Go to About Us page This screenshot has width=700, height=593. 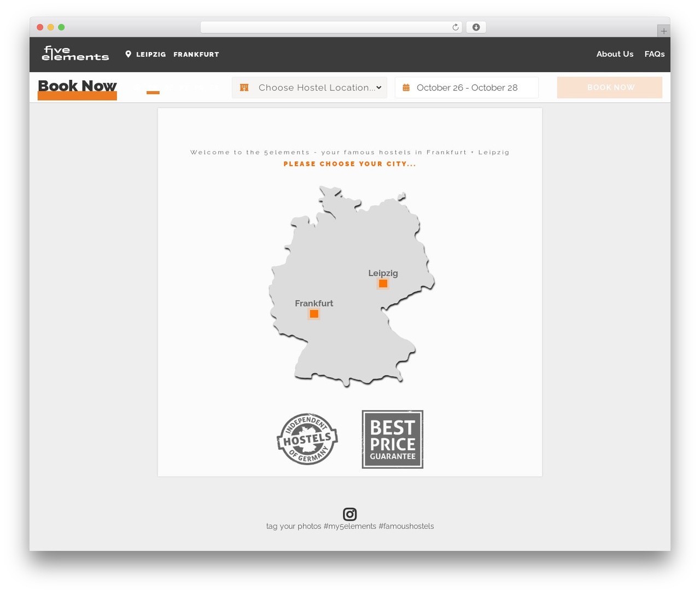coord(615,54)
